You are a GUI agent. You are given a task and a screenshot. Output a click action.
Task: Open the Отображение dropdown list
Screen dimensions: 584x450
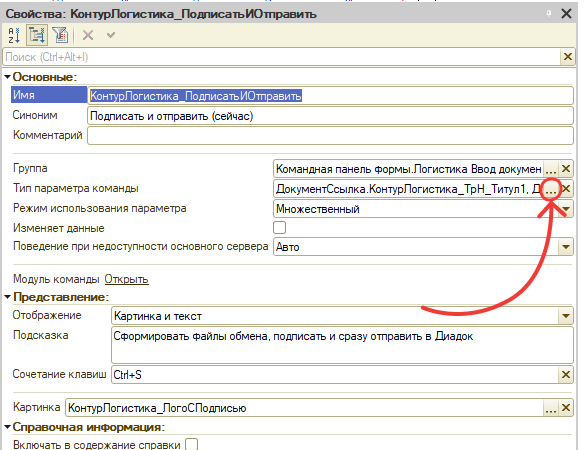tap(566, 316)
